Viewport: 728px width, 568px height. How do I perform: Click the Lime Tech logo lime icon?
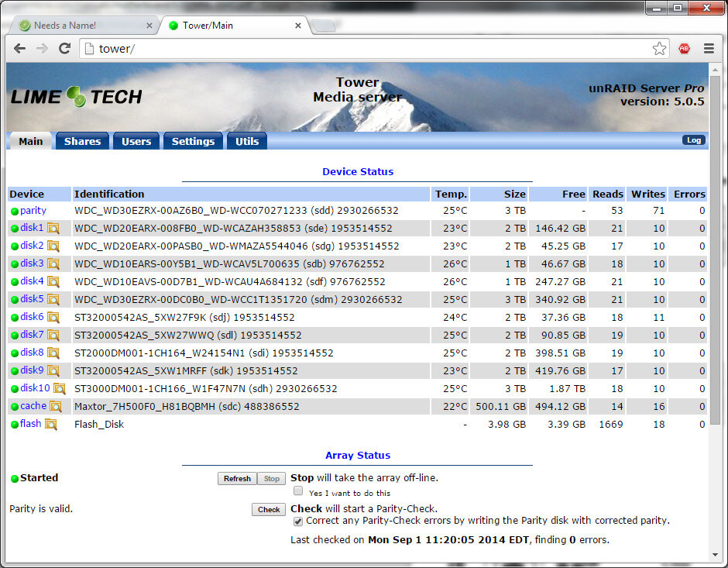click(x=76, y=97)
